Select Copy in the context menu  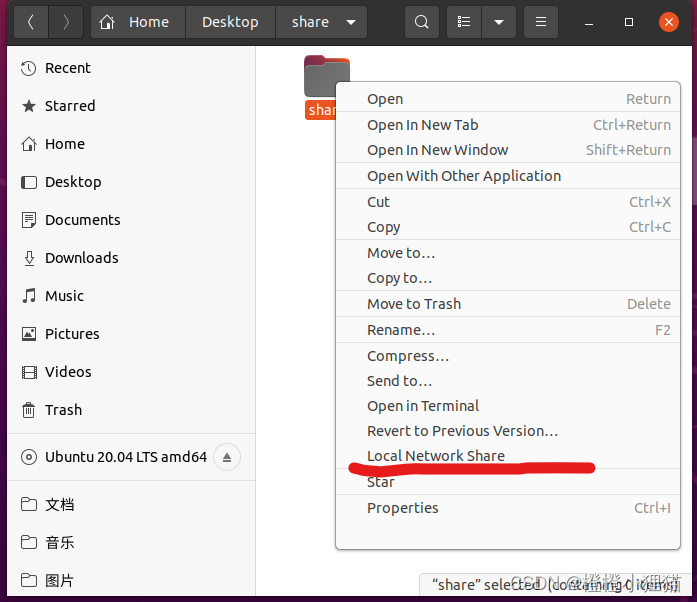(508, 227)
